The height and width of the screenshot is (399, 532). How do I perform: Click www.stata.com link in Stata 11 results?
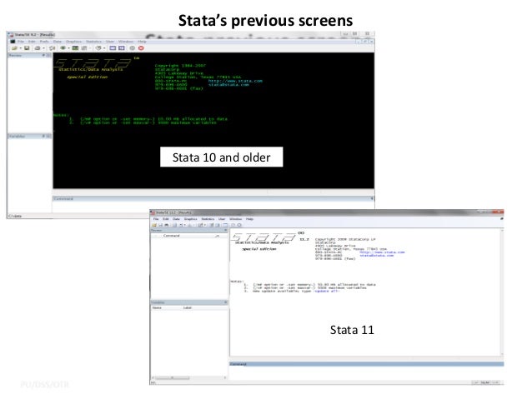pyautogui.click(x=382, y=252)
